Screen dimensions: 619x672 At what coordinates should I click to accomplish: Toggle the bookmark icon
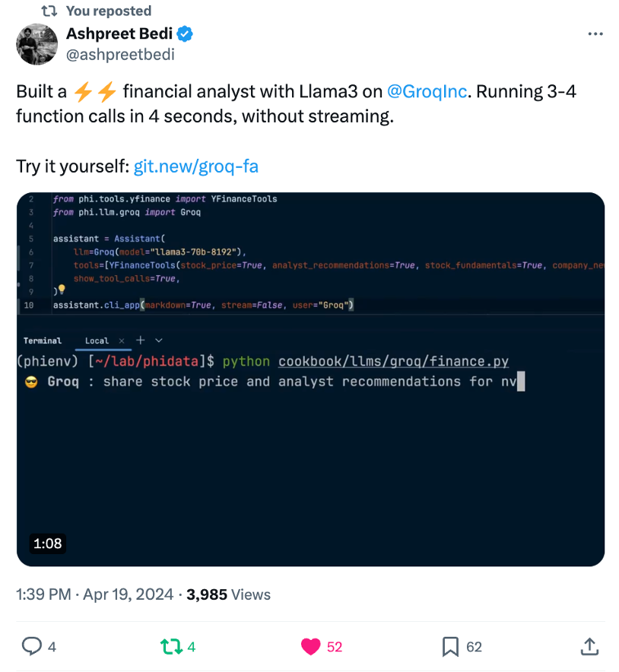click(x=450, y=647)
